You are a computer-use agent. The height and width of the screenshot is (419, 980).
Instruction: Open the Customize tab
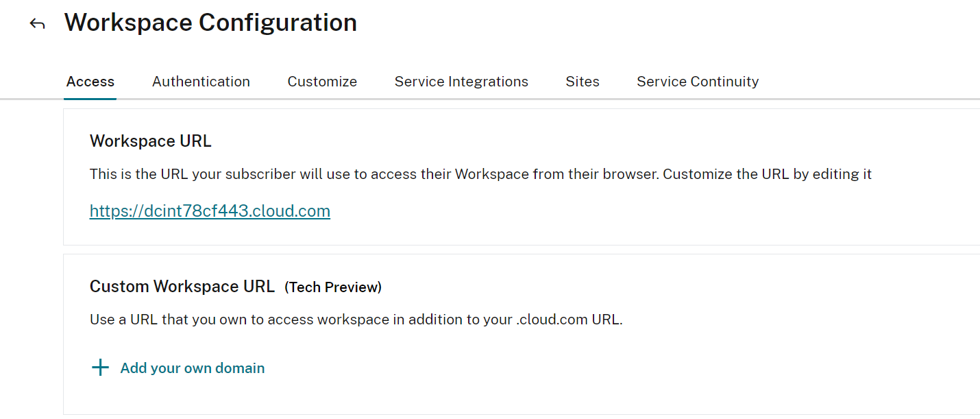click(322, 82)
